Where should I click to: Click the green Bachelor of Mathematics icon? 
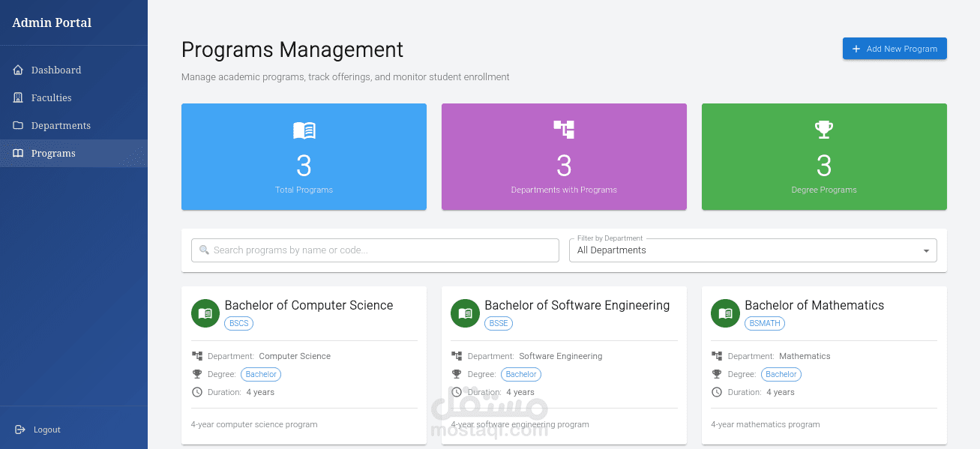pos(725,313)
